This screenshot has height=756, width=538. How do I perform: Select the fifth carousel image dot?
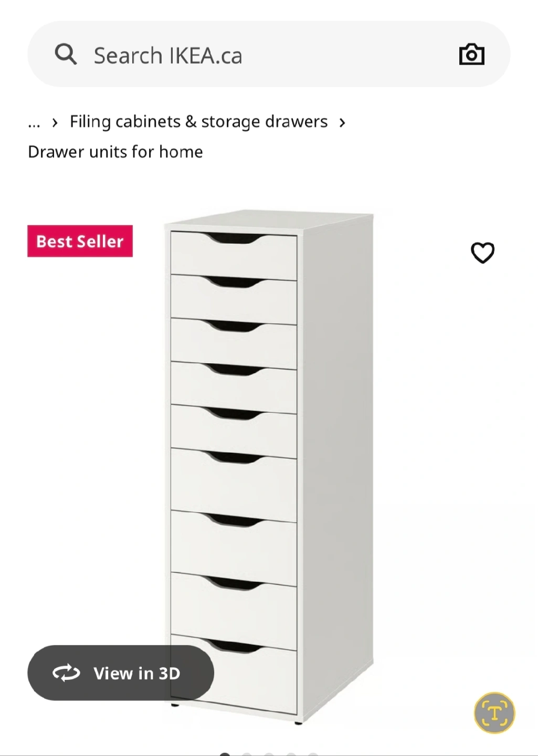313,754
